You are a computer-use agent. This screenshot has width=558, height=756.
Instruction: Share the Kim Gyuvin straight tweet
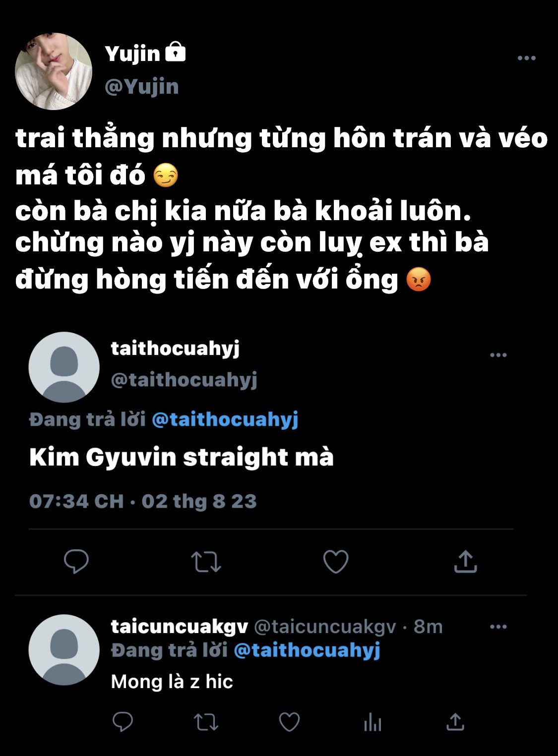click(x=465, y=561)
